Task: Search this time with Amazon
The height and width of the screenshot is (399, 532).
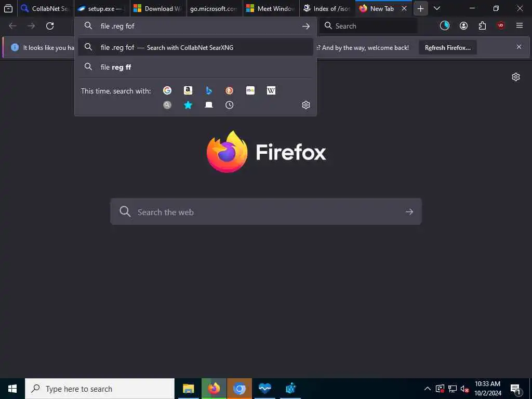Action: [188, 90]
